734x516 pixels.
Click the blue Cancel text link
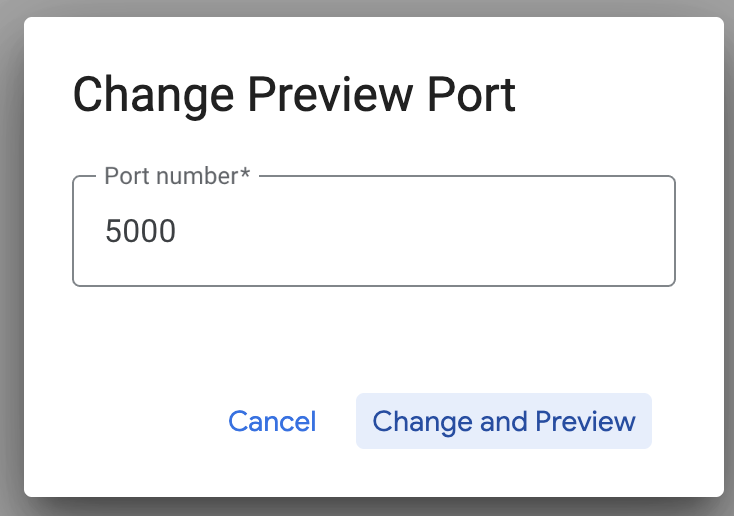tap(272, 421)
